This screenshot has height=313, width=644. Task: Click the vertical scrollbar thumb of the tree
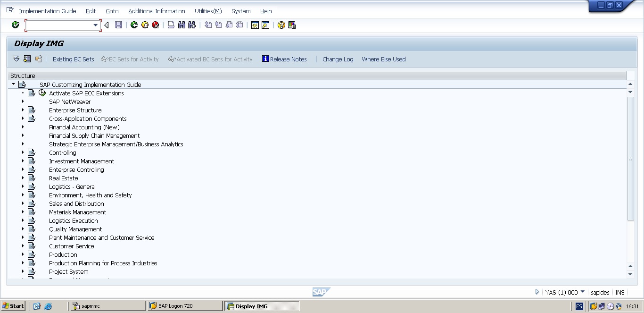pos(630,159)
